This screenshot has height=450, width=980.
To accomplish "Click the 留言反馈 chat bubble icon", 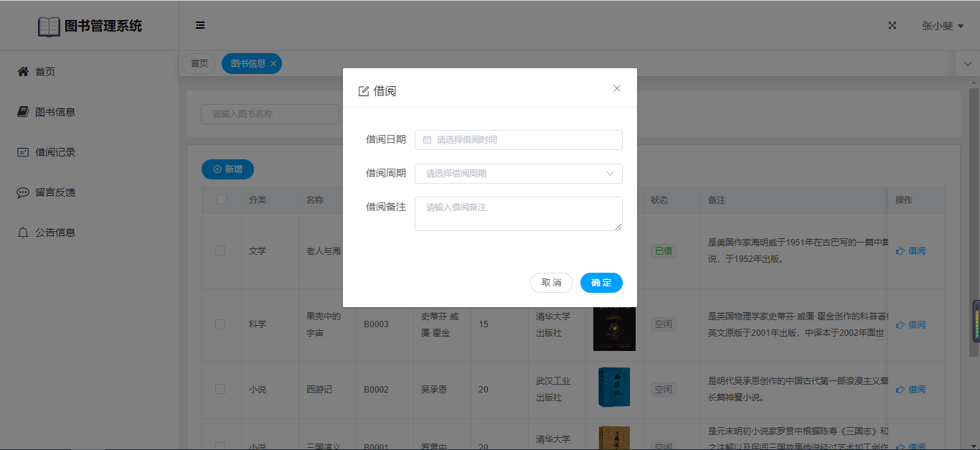I will coord(23,192).
